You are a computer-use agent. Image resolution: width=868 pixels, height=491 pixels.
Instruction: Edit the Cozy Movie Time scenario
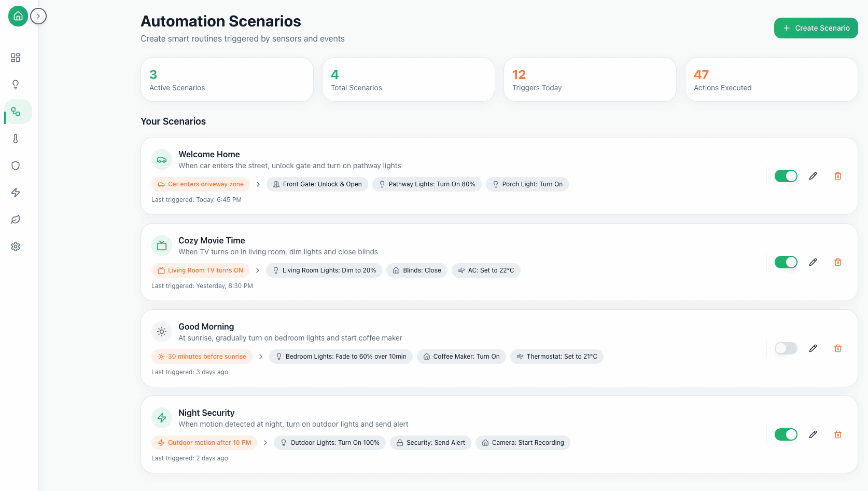tap(813, 262)
